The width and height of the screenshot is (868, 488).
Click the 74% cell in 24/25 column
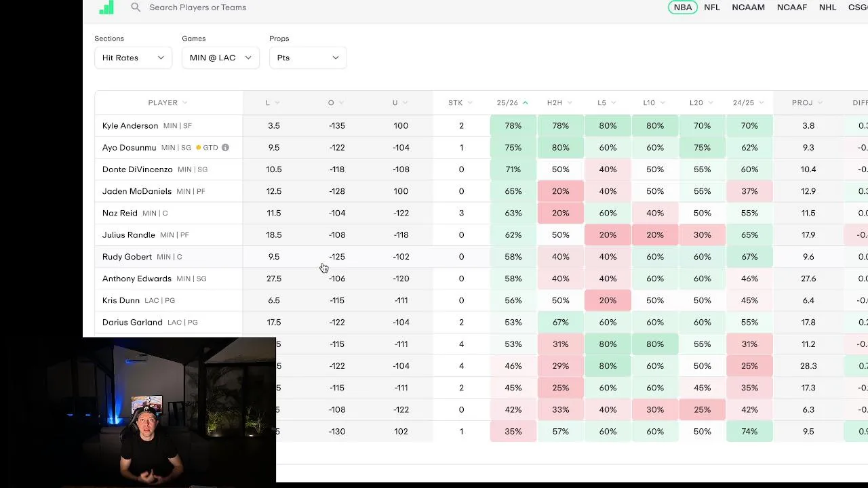point(749,431)
